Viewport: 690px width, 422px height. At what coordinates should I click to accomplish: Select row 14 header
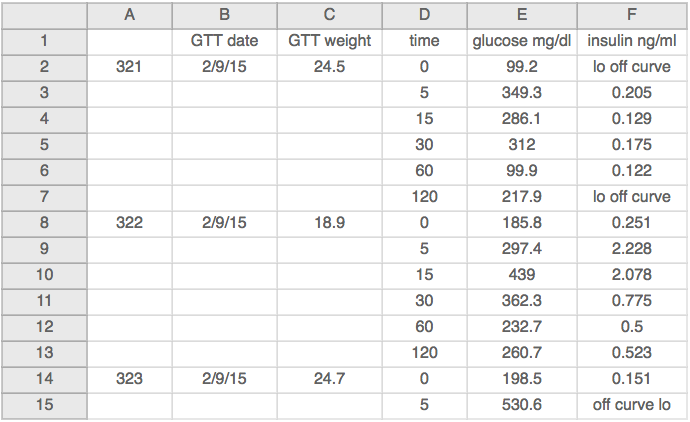click(44, 379)
